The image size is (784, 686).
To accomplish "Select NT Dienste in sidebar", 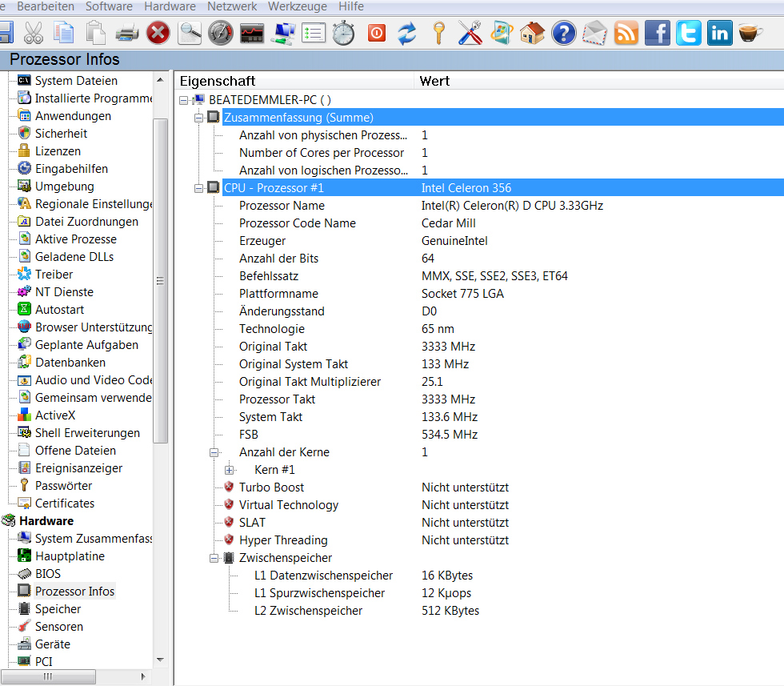I will [64, 291].
